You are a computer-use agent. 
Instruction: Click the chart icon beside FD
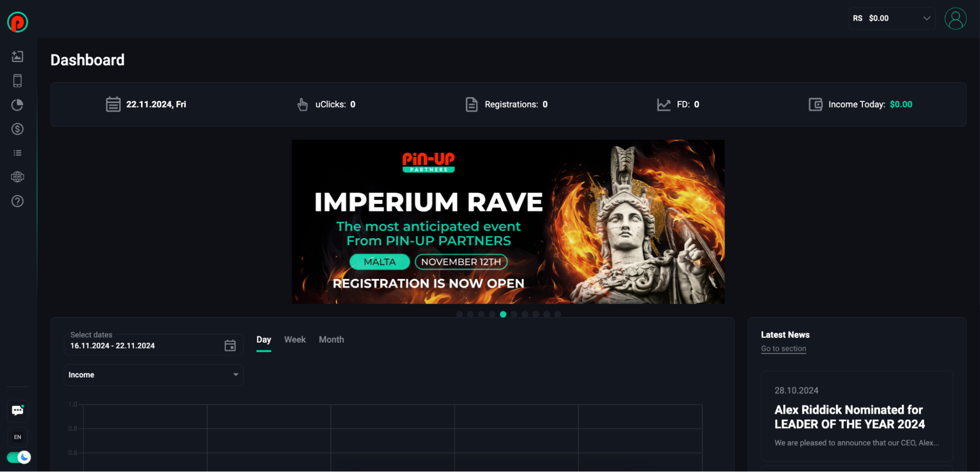(664, 104)
